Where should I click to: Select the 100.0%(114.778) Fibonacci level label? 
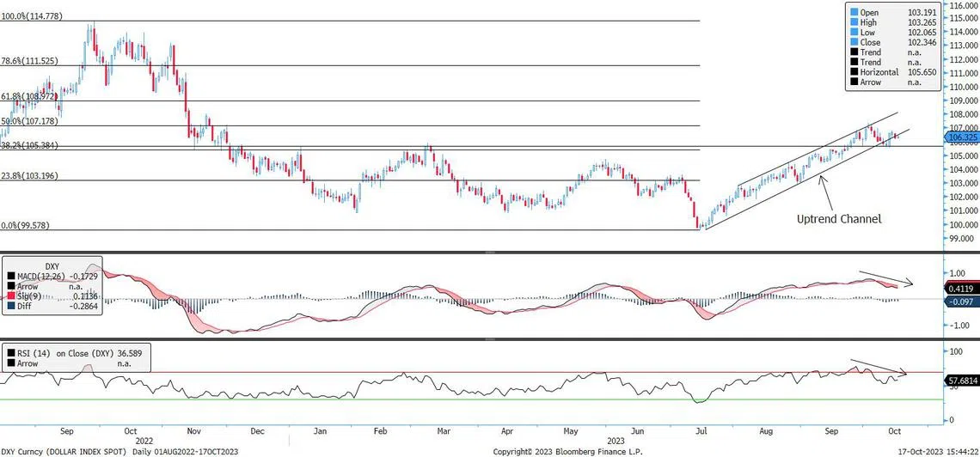pos(36,15)
